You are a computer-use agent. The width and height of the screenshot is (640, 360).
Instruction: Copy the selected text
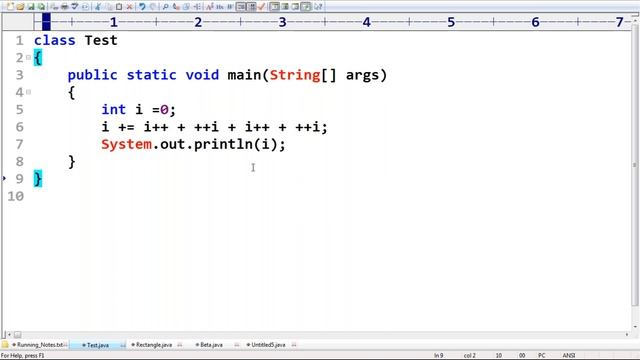point(108,7)
